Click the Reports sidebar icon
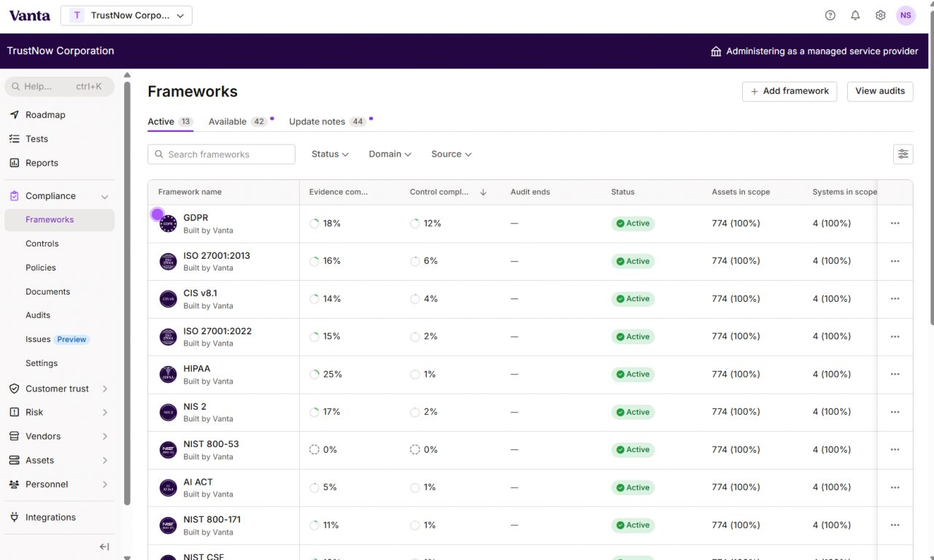The image size is (934, 560). click(14, 163)
